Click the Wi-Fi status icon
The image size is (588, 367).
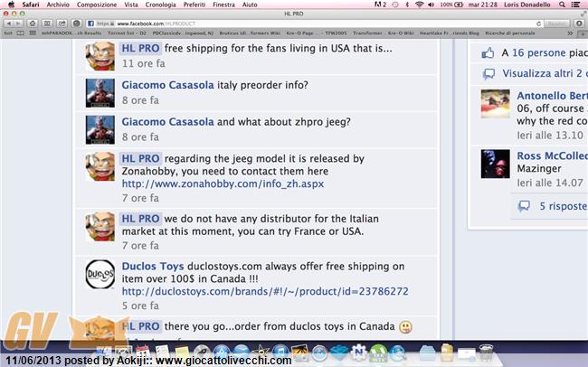pos(419,5)
